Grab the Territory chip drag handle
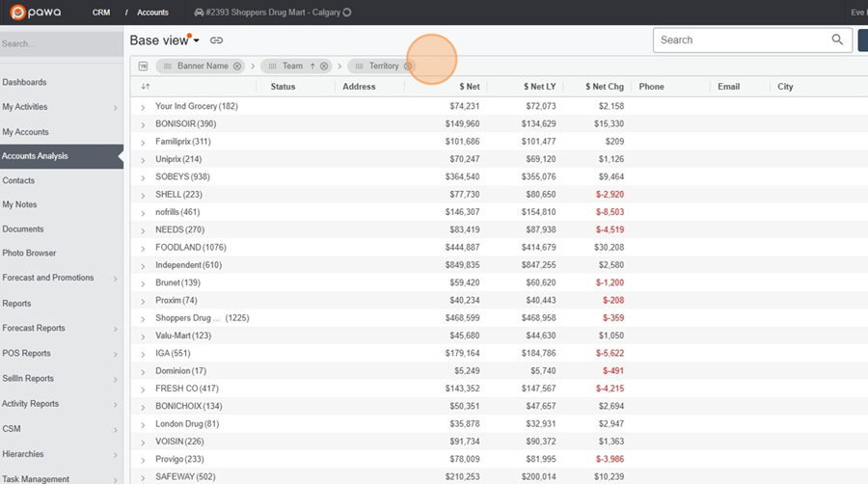 tap(360, 66)
